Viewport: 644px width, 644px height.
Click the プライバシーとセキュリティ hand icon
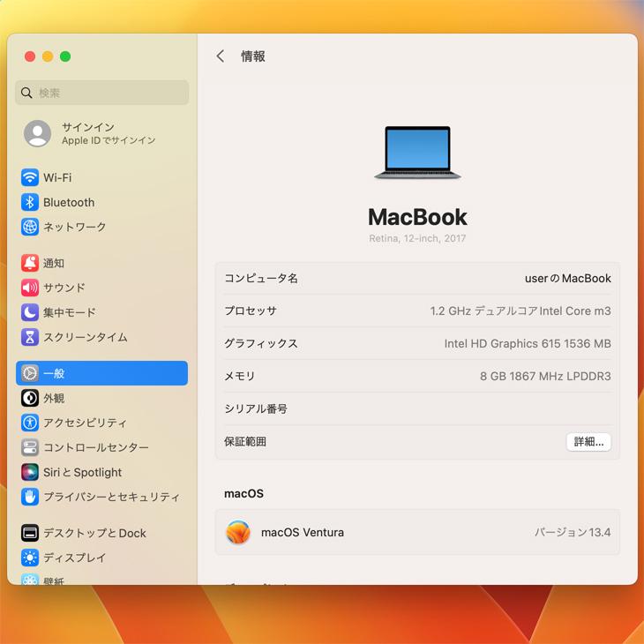click(x=30, y=497)
